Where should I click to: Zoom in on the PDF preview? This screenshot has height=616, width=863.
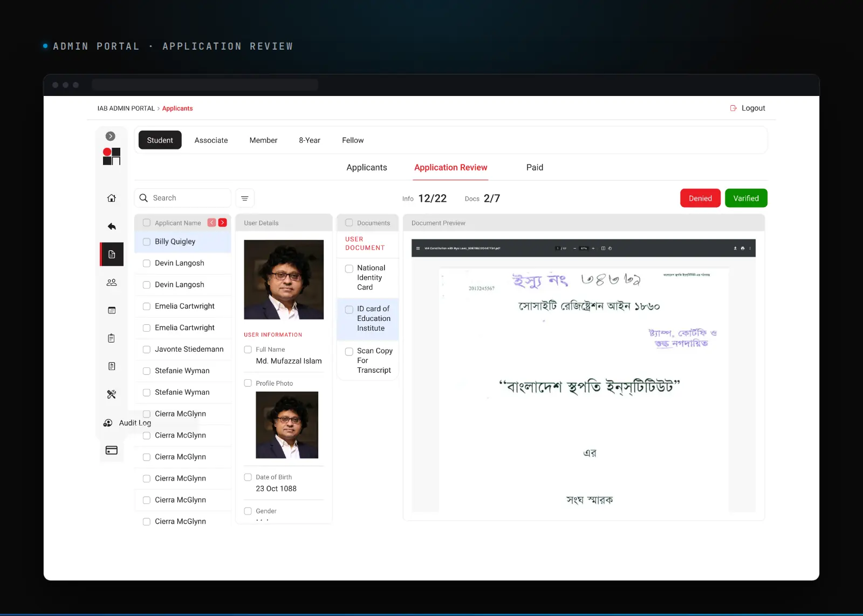[593, 249]
